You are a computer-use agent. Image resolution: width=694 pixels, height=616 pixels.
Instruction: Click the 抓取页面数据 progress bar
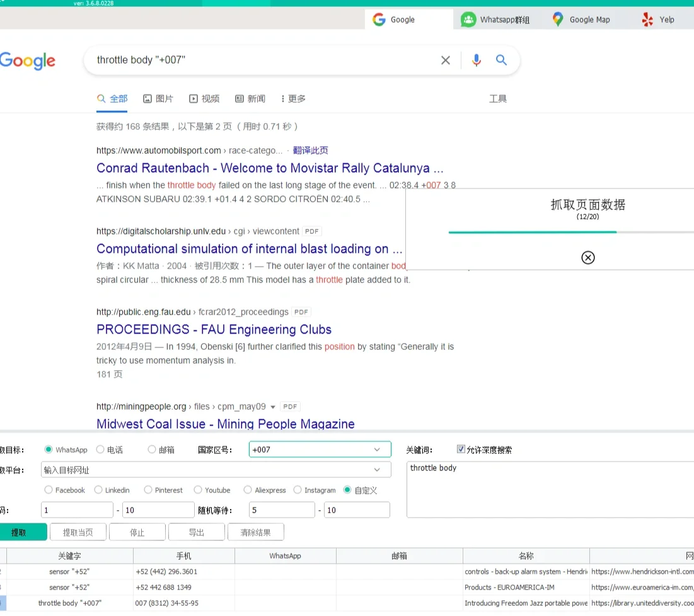pyautogui.click(x=571, y=232)
